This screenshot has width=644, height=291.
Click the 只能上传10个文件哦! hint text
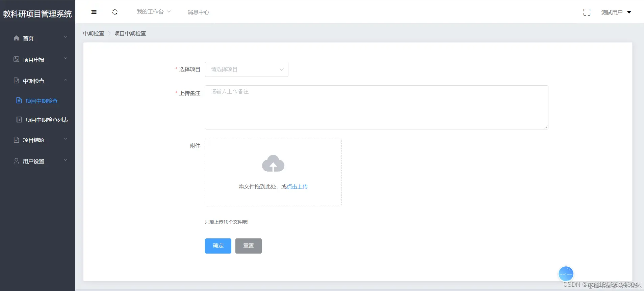(x=227, y=222)
